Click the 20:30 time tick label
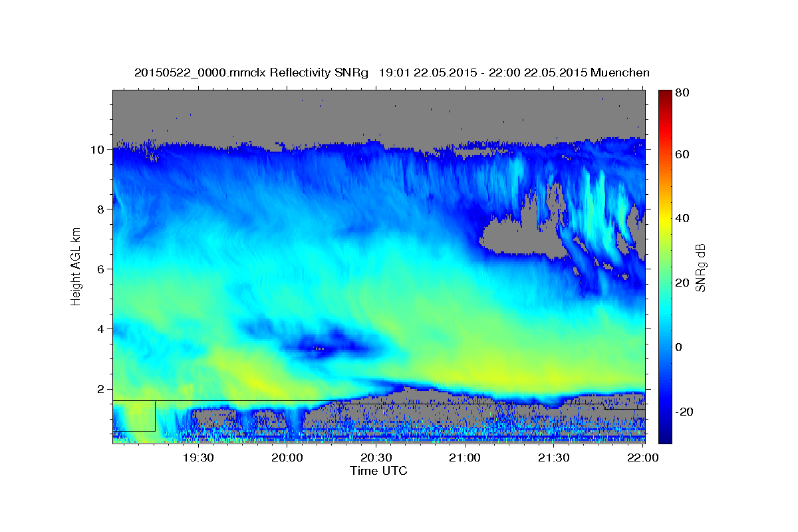The image size is (798, 532). [x=376, y=458]
